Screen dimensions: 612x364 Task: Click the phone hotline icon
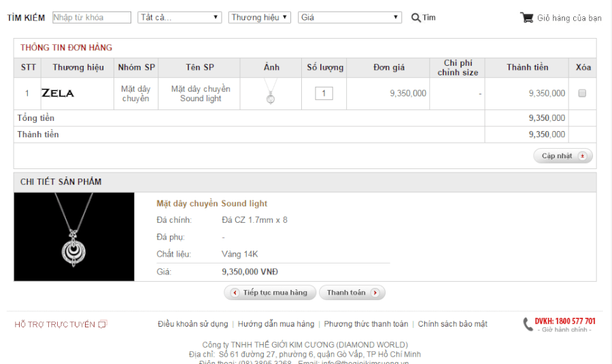pos(528,325)
